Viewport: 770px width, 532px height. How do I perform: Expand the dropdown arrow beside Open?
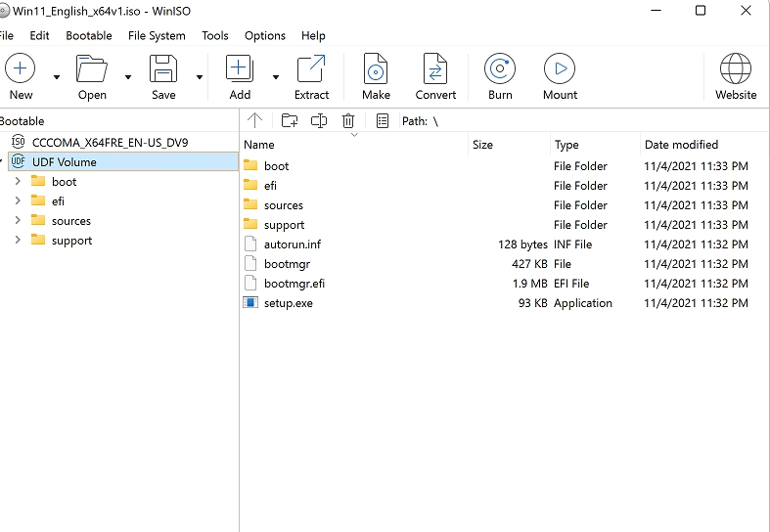coord(128,77)
